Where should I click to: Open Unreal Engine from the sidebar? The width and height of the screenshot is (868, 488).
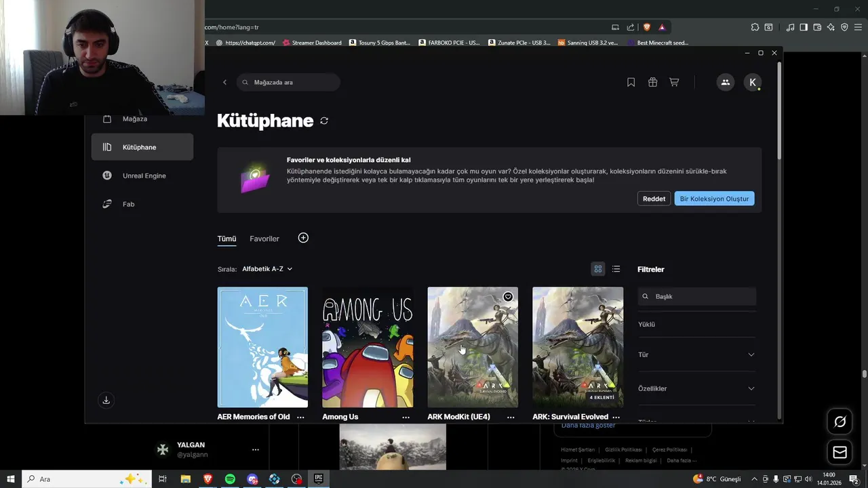[142, 176]
